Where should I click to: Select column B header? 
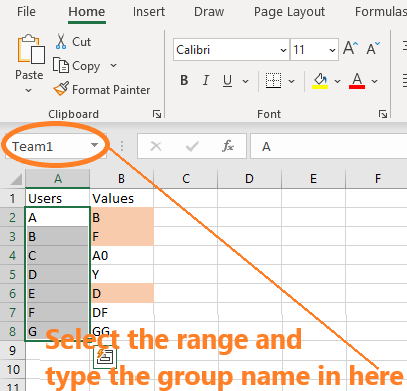[121, 179]
